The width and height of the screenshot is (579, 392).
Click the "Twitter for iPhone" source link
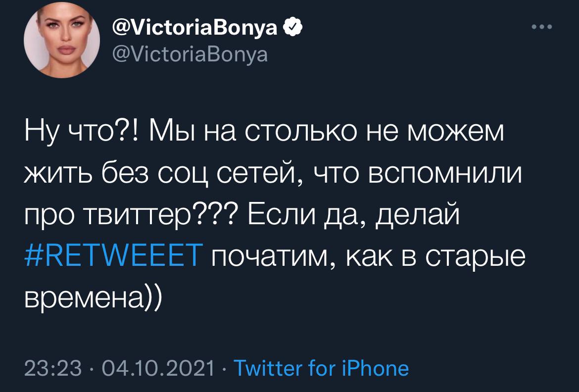pos(321,368)
